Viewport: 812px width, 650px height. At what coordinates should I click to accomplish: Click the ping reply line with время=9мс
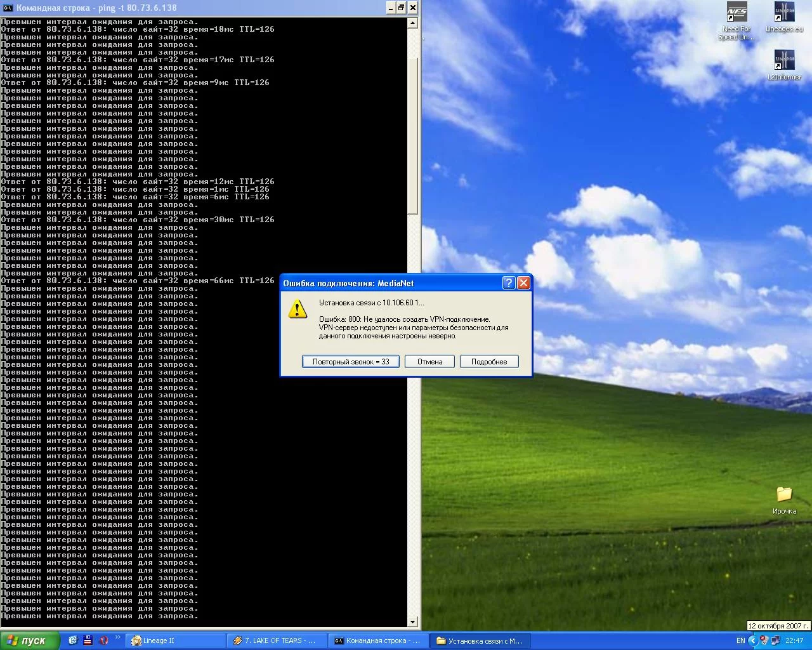pyautogui.click(x=135, y=83)
